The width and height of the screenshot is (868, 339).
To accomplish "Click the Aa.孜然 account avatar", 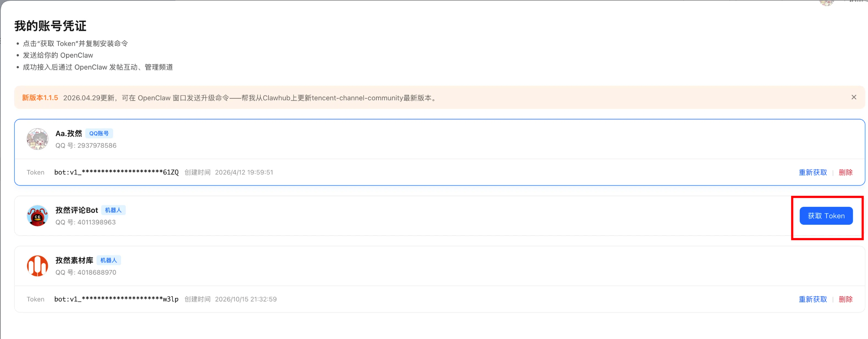I will [37, 139].
